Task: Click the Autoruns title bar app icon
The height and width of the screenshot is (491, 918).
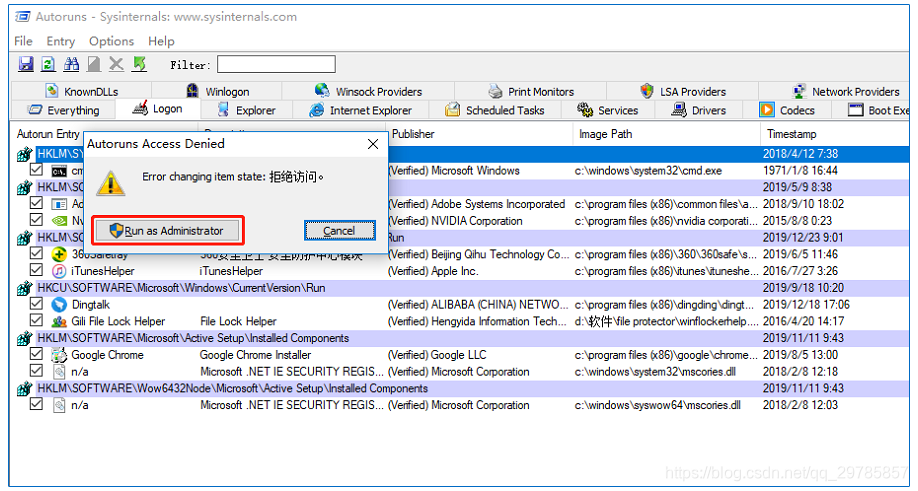Action: point(23,16)
